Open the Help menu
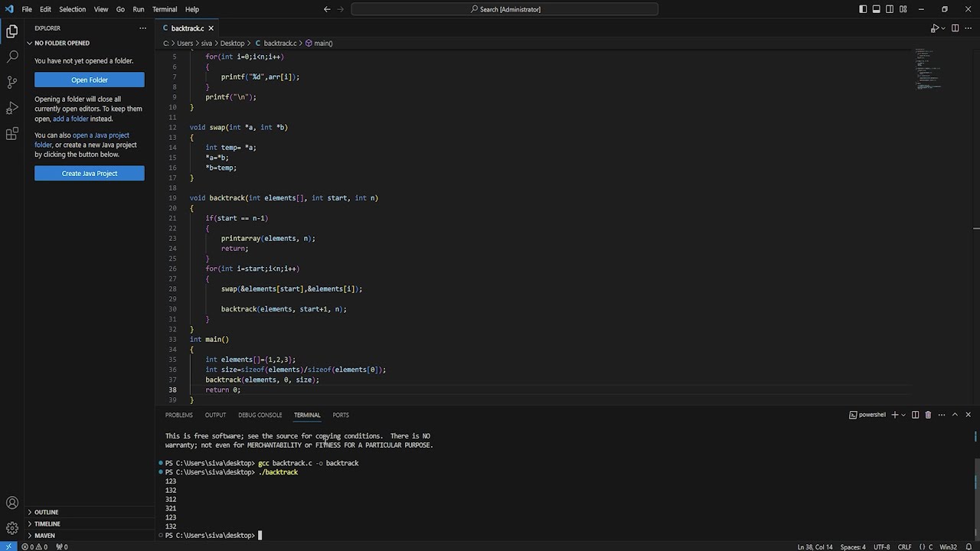The image size is (980, 551). pos(192,9)
